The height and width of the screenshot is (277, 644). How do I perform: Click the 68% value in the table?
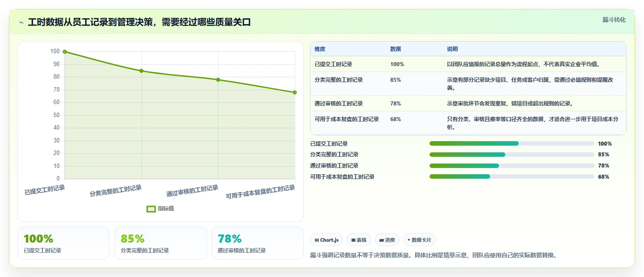[x=396, y=119]
